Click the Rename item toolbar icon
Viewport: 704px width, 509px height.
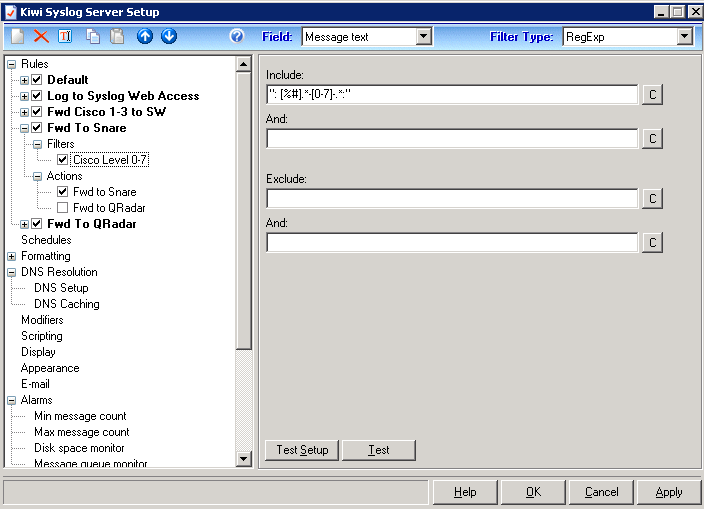[x=65, y=36]
